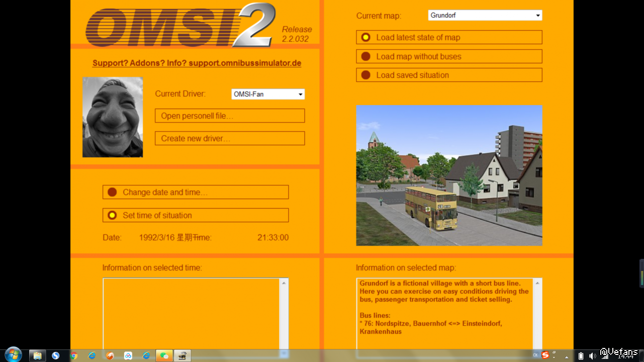The image size is (644, 362).
Task: Click the Open personell file button
Action: point(230,116)
